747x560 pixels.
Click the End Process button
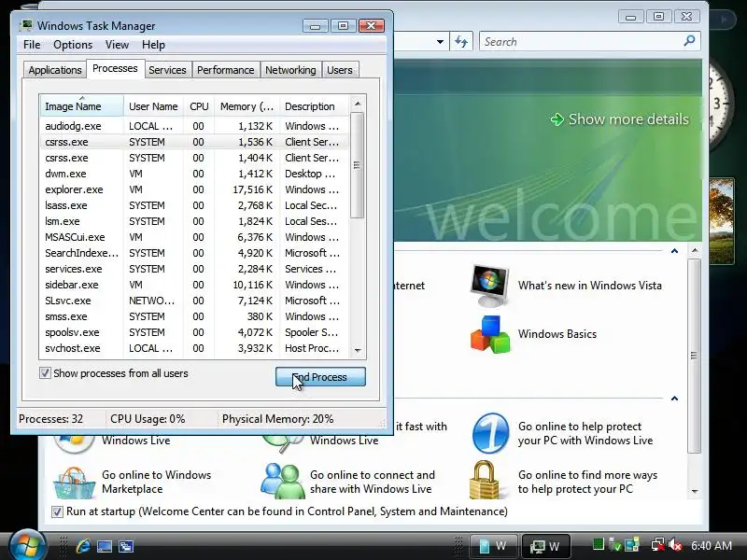point(320,377)
